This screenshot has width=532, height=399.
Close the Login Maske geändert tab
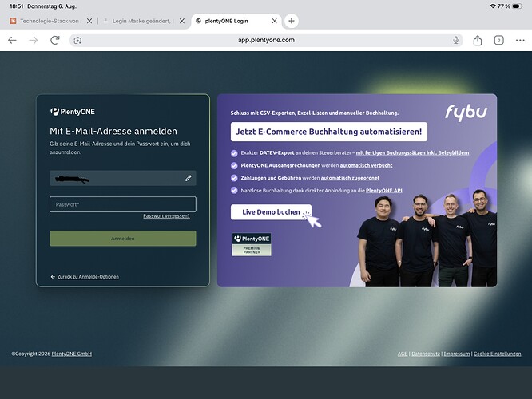[182, 21]
